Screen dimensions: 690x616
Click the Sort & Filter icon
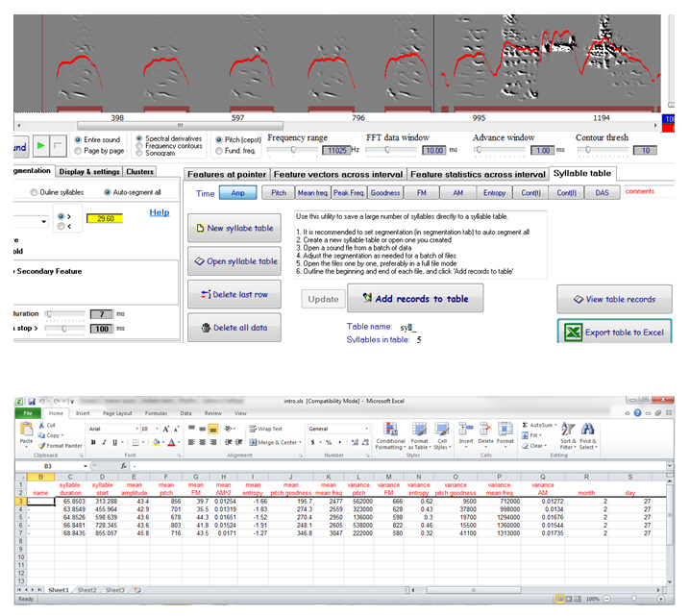[x=568, y=430]
